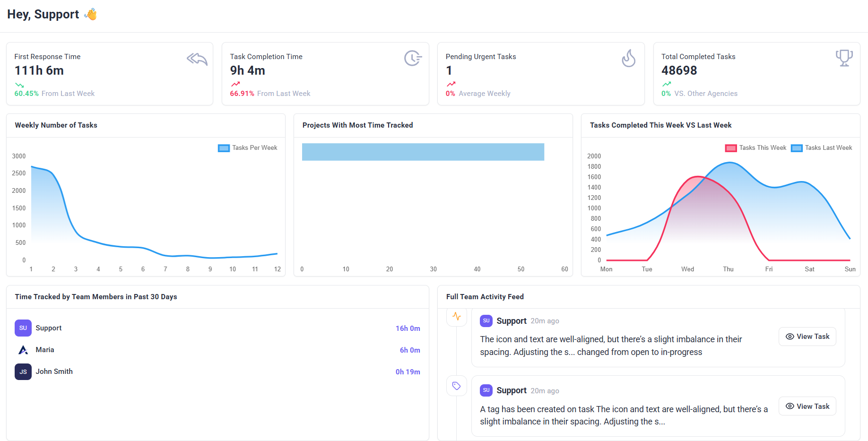The width and height of the screenshot is (868, 441).
Task: Toggle the Tasks Per Week legend item
Action: click(x=248, y=148)
